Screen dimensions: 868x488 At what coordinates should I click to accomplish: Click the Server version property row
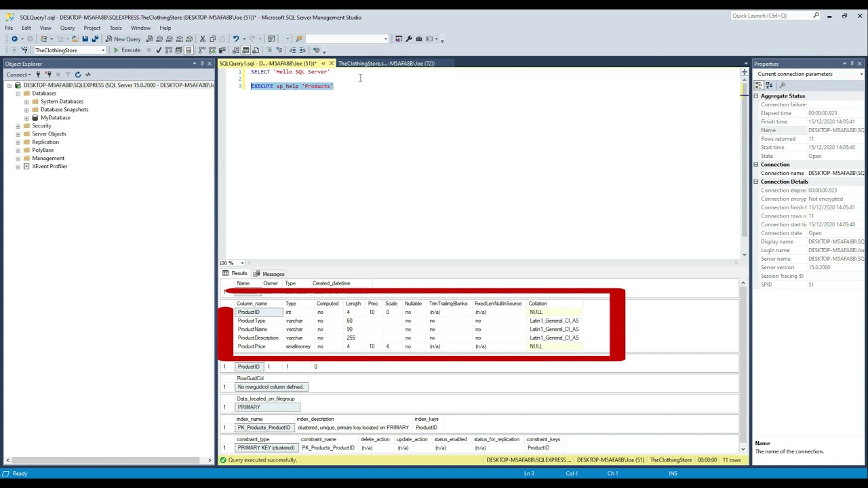[x=810, y=267]
